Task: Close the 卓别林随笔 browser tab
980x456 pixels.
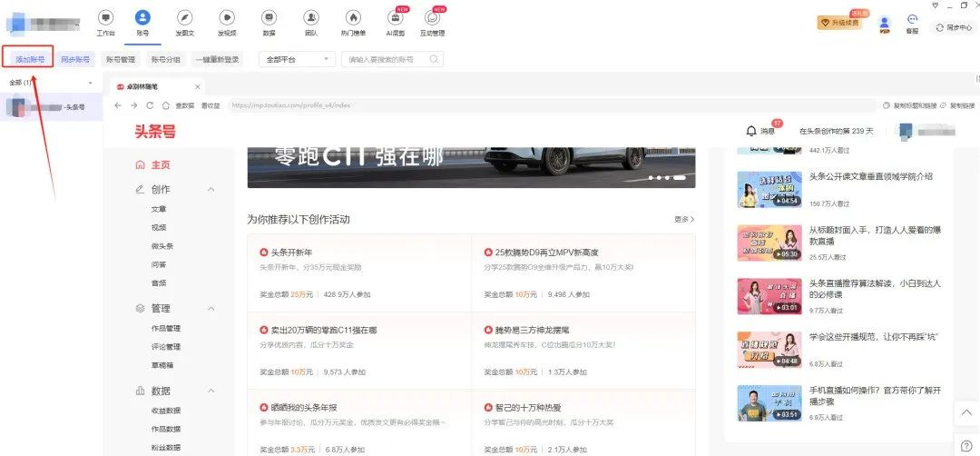Action: coord(198,87)
